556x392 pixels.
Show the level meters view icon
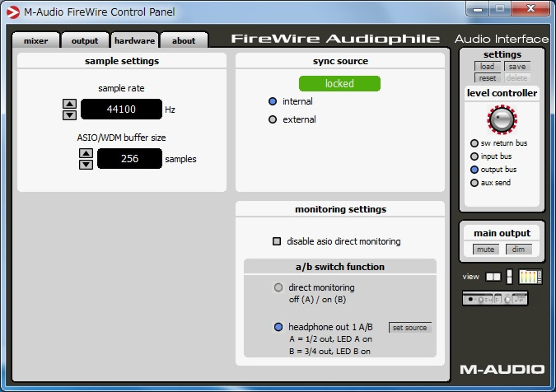tap(530, 277)
